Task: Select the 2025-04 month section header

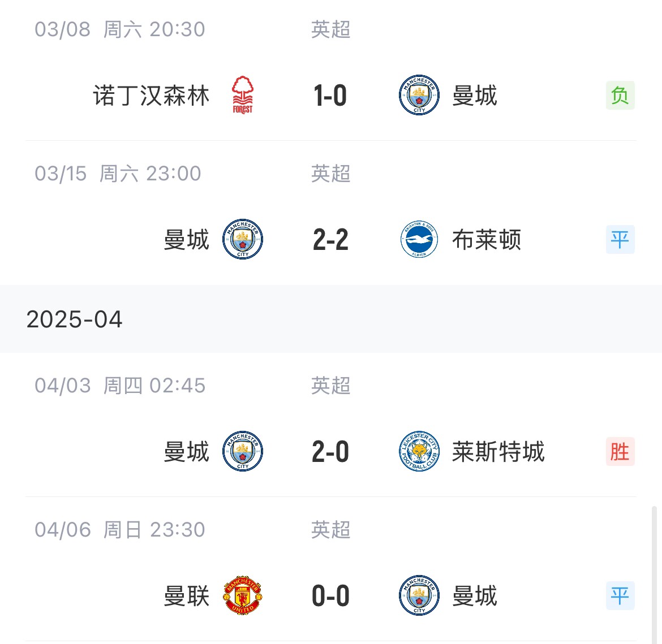Action: [331, 319]
